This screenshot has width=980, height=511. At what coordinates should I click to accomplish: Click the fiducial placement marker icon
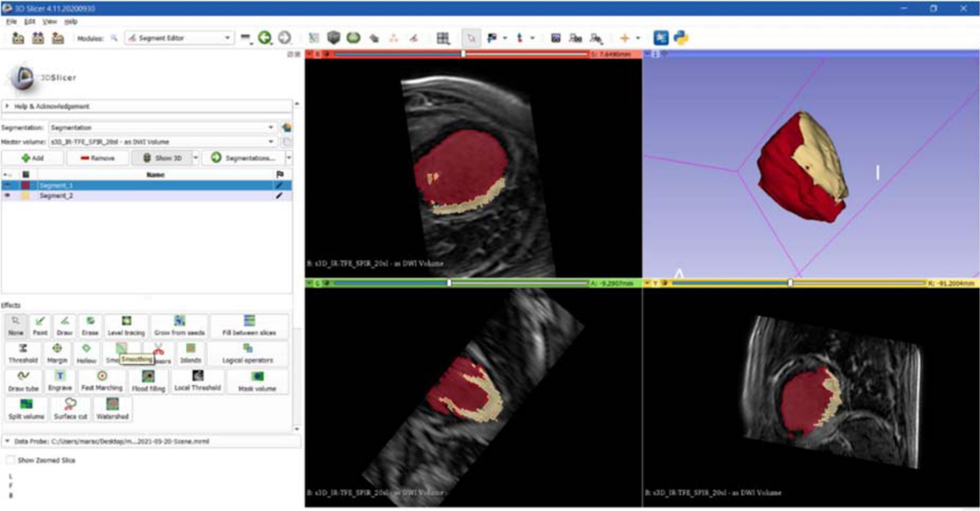point(520,38)
